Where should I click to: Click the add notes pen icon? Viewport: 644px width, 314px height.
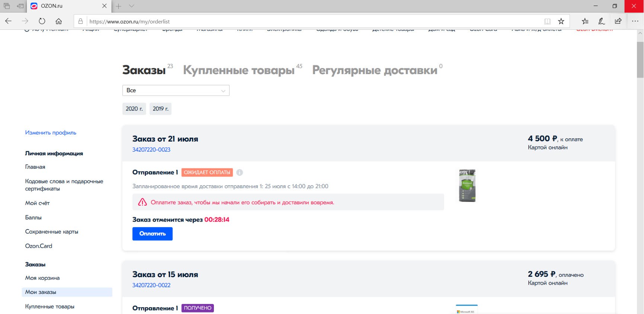[x=601, y=21]
